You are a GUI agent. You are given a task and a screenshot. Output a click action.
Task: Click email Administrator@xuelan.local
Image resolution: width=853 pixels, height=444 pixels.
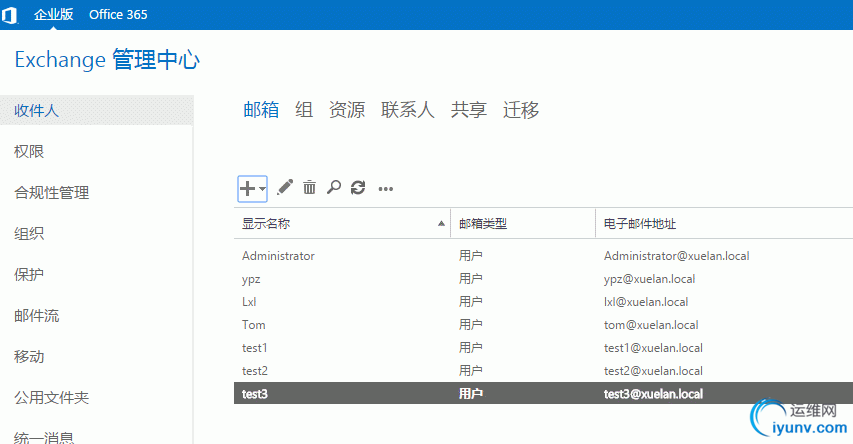[x=676, y=256]
